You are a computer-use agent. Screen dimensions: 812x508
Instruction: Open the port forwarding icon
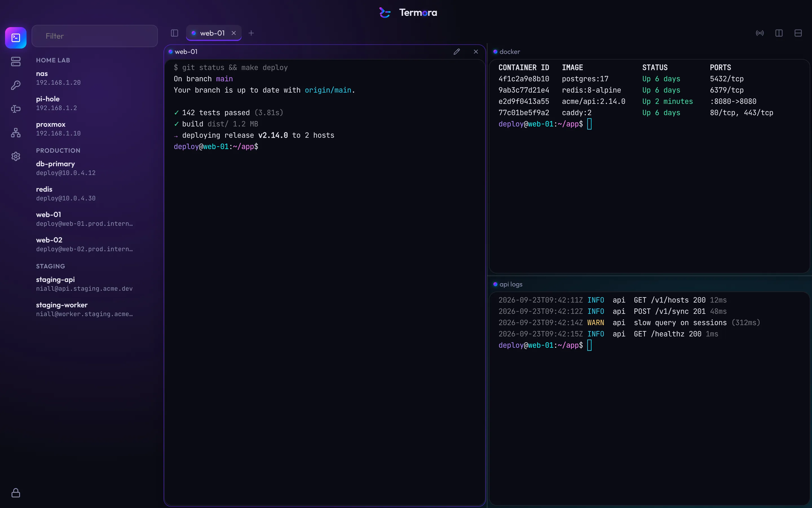coord(16,109)
